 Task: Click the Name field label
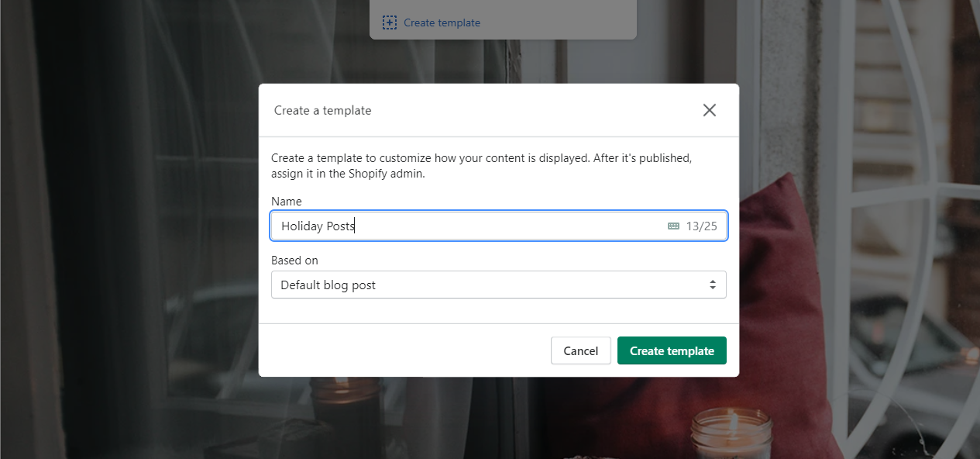tap(287, 201)
